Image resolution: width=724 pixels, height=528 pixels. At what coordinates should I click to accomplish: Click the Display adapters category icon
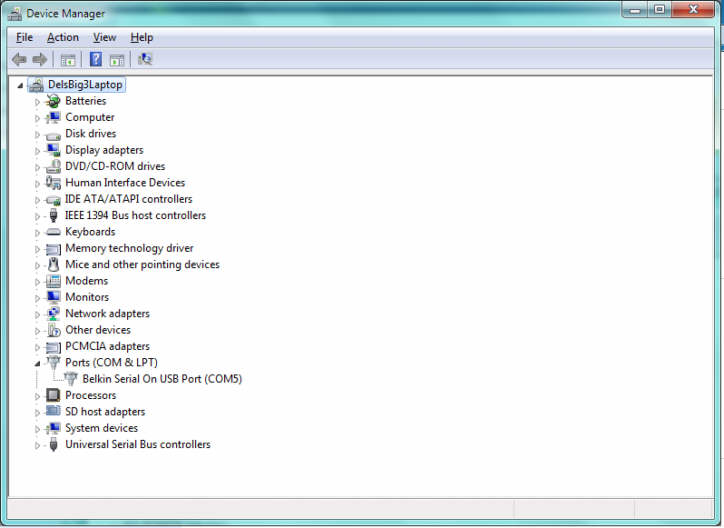54,150
